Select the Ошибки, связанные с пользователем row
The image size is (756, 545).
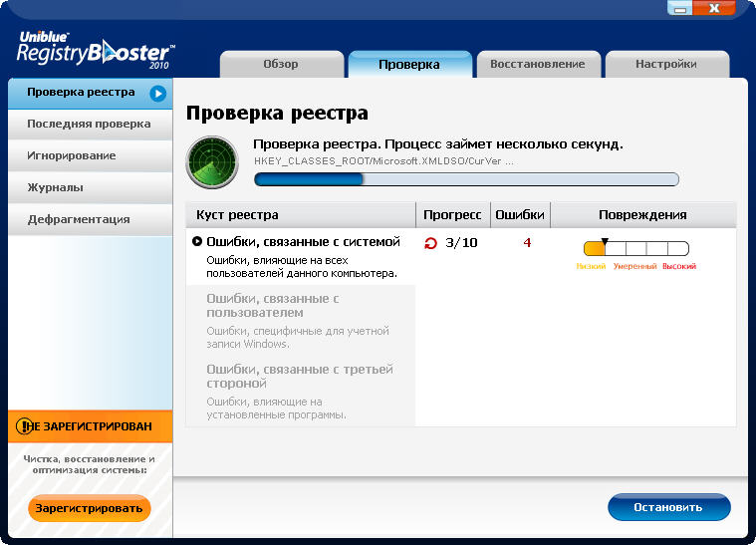pyautogui.click(x=301, y=320)
